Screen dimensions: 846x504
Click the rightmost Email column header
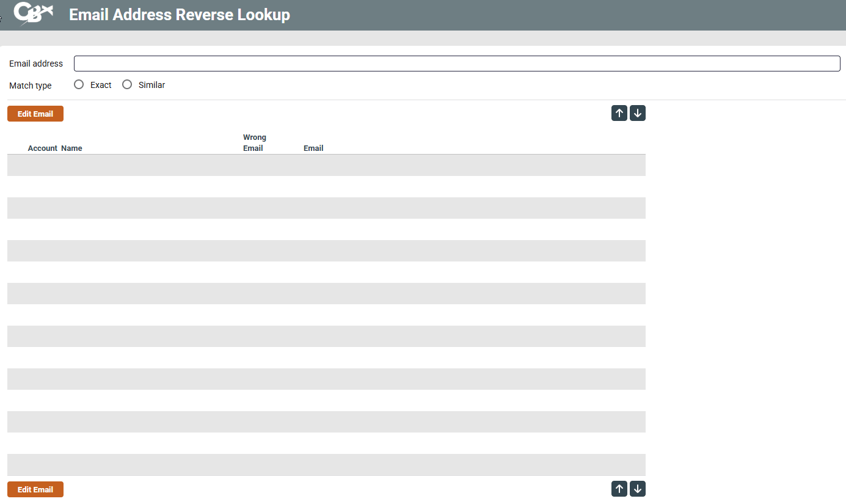tap(313, 148)
